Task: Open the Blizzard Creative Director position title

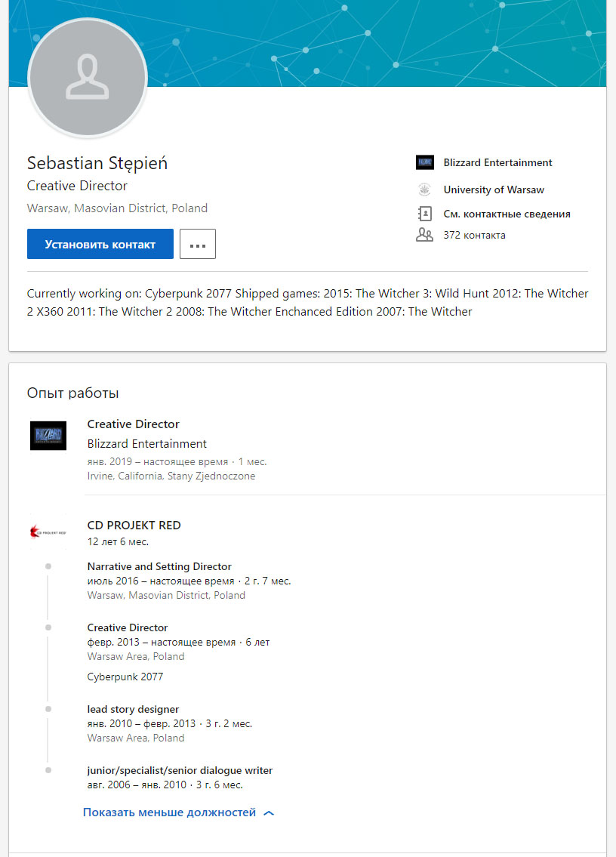Action: 134,424
